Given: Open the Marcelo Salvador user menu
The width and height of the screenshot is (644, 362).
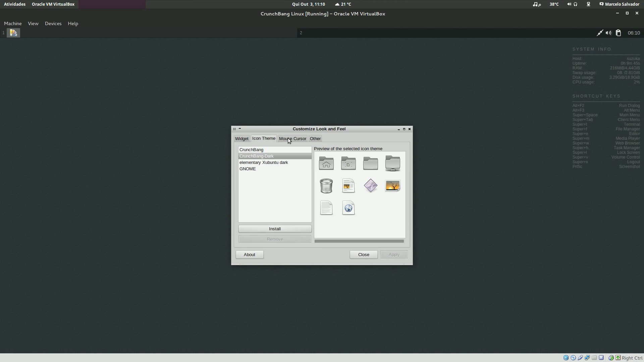Looking at the screenshot, I should click(x=619, y=4).
